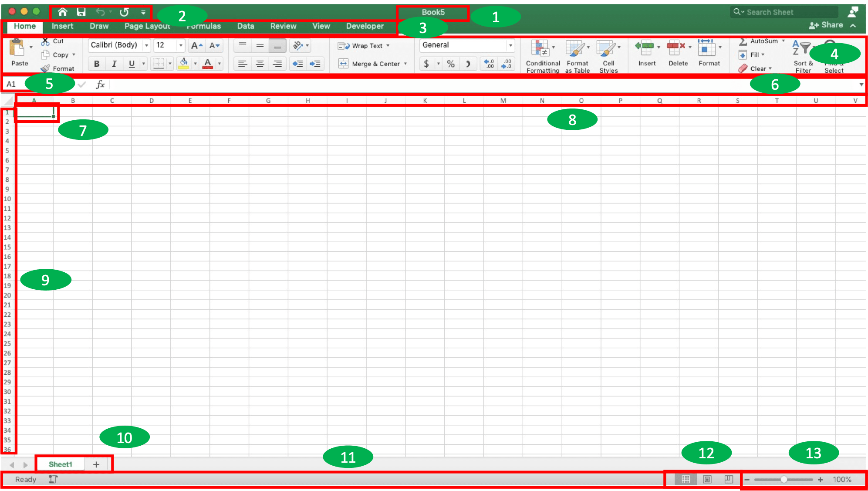Decrease the indent level
868x491 pixels.
click(x=297, y=64)
